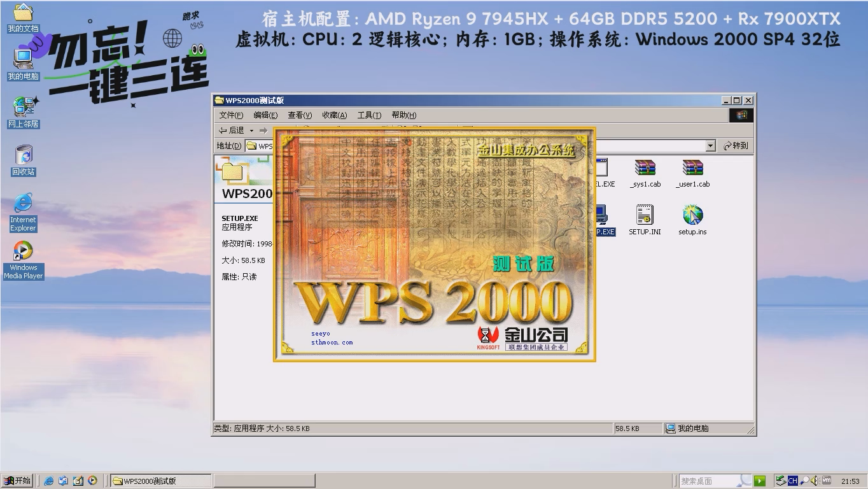Select the 回收站 recycle bin icon
The image size is (868, 489).
tap(24, 160)
